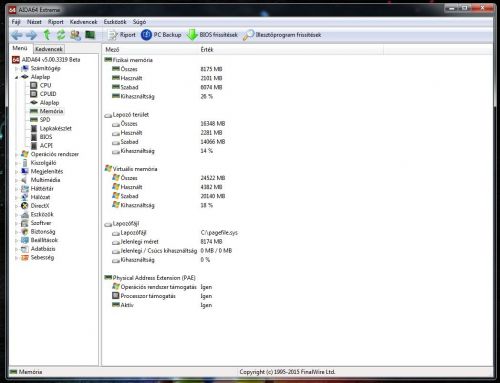Click the Mező column header
This screenshot has height=383, width=500.
click(150, 50)
